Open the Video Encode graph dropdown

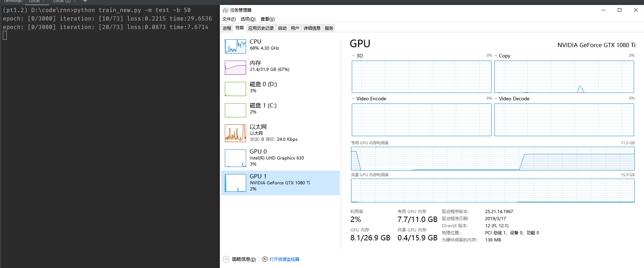point(353,99)
